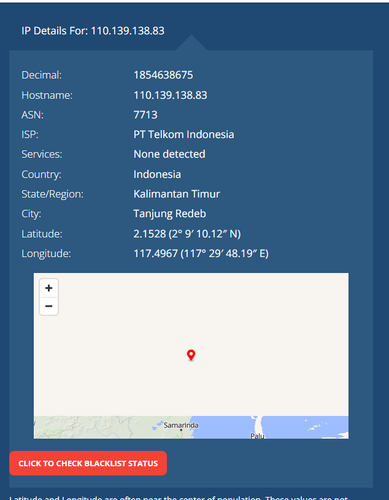
Task: Click Country value Indonesia
Action: (x=157, y=174)
